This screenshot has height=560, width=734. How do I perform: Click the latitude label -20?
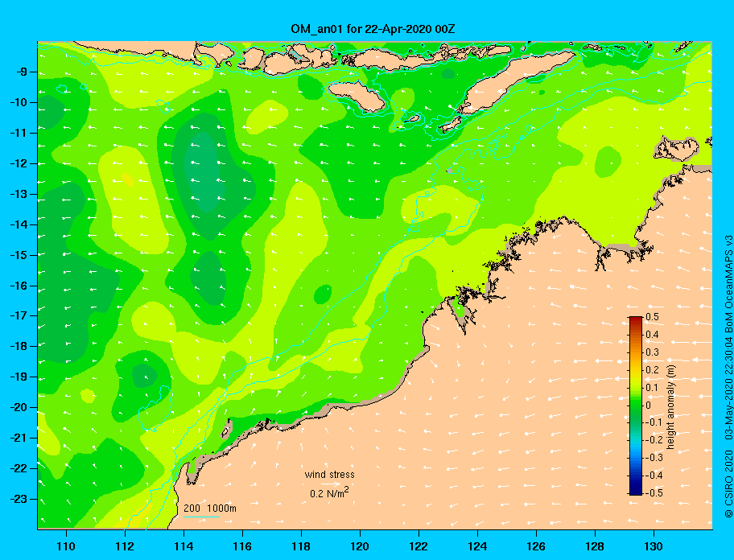pos(19,407)
